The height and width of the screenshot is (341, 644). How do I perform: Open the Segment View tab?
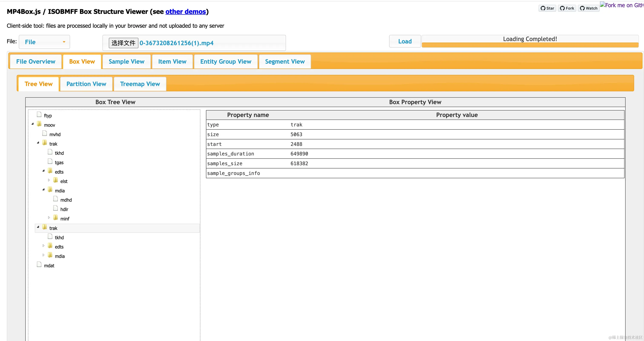pyautogui.click(x=285, y=62)
